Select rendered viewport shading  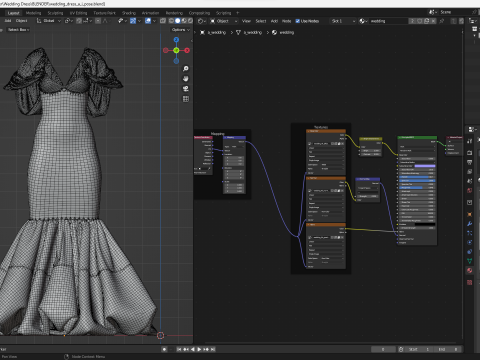tap(190, 21)
